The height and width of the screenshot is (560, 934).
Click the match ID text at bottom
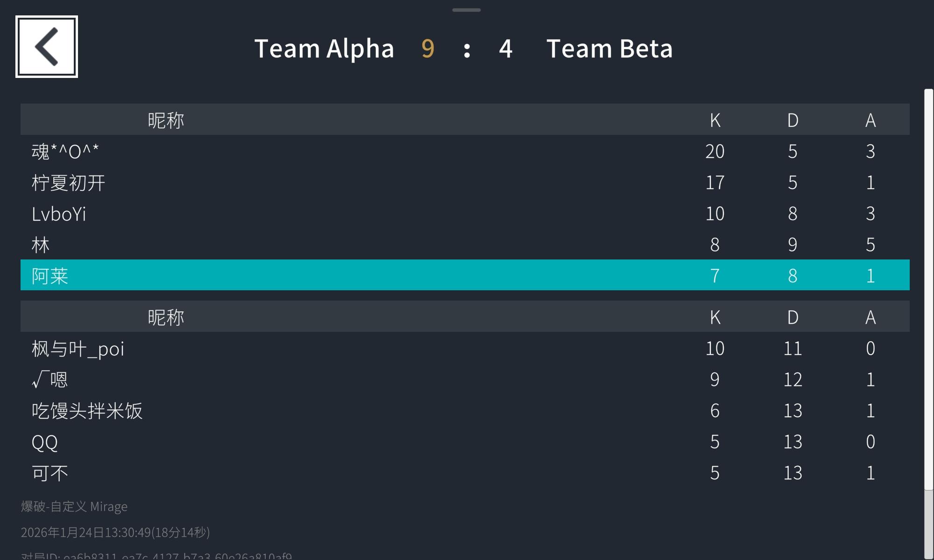(x=156, y=556)
